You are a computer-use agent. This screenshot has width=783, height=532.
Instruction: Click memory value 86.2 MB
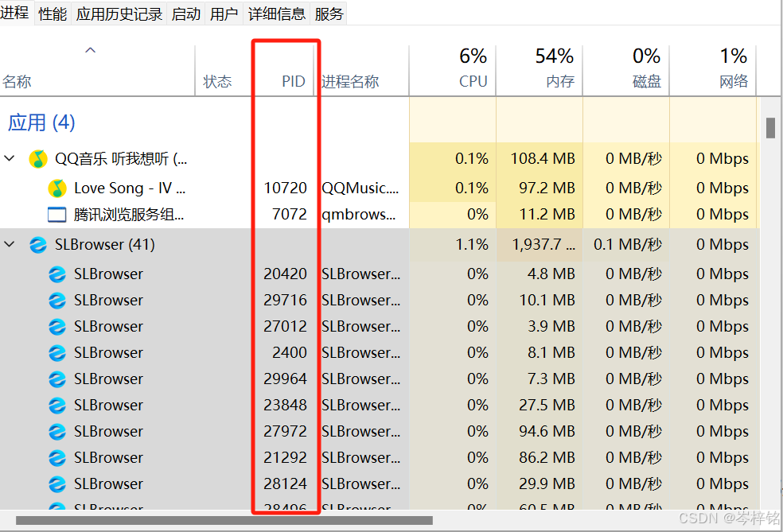(547, 457)
